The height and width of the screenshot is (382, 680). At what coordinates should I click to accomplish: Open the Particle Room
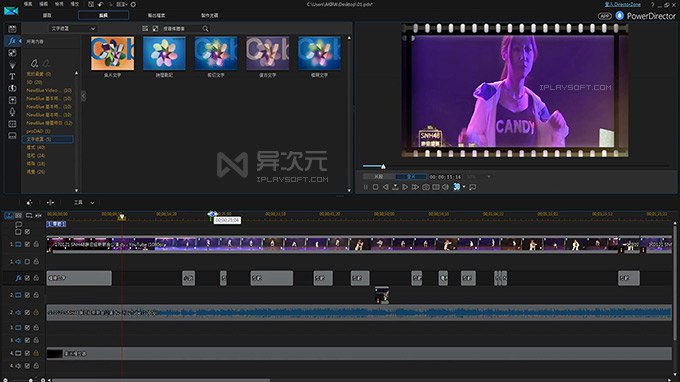click(12, 65)
